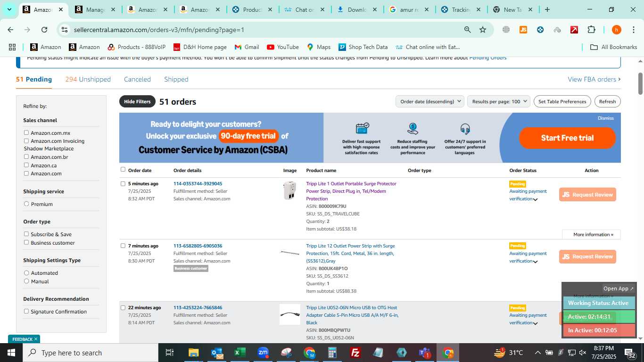Viewport: 644px width, 362px height.
Task: Open a new browser tab with the plus icon
Action: tap(547, 9)
